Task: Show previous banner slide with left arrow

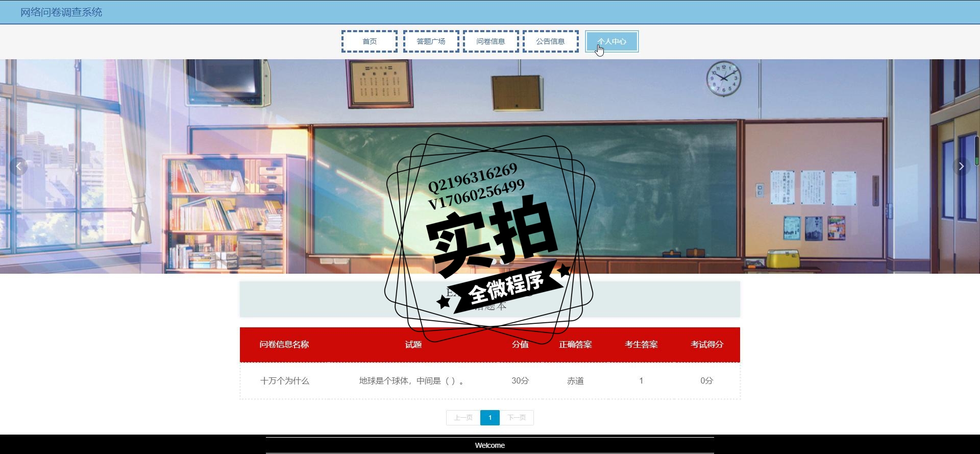Action: 18,166
